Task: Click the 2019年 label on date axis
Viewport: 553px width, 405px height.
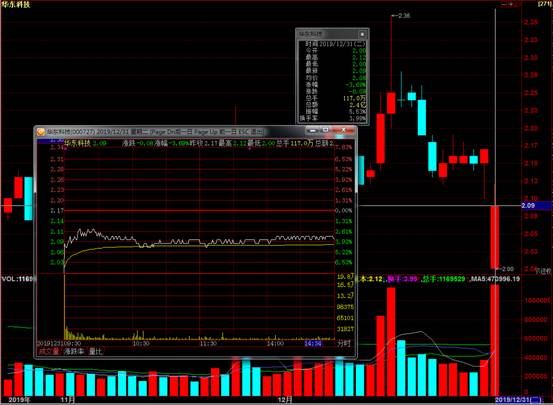Action: [19, 400]
